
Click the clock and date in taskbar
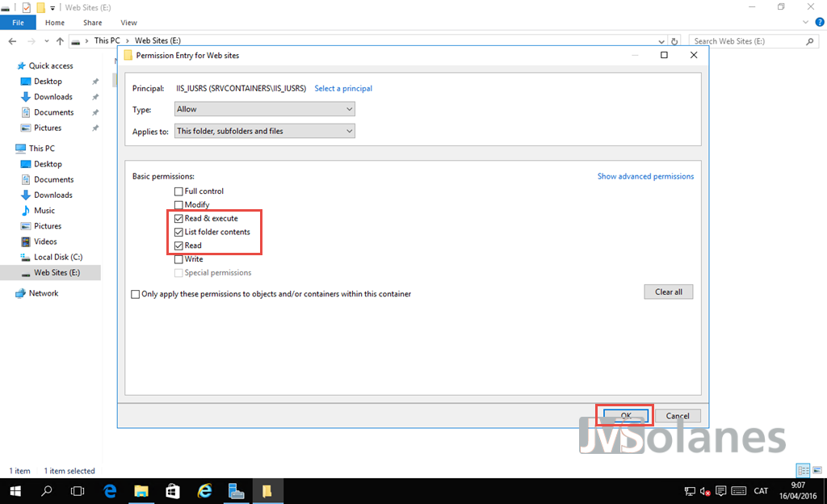coord(798,491)
